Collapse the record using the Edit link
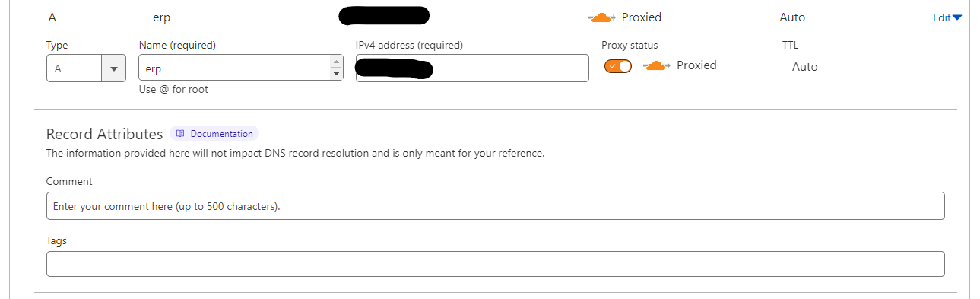 point(942,17)
